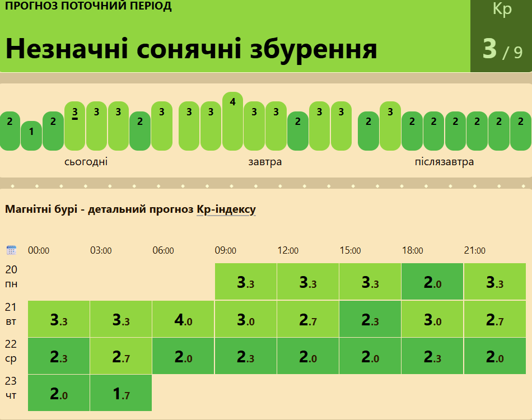Screen dimensions: 532x420
Task: Select the завтра label under the bars
Action: point(265,162)
